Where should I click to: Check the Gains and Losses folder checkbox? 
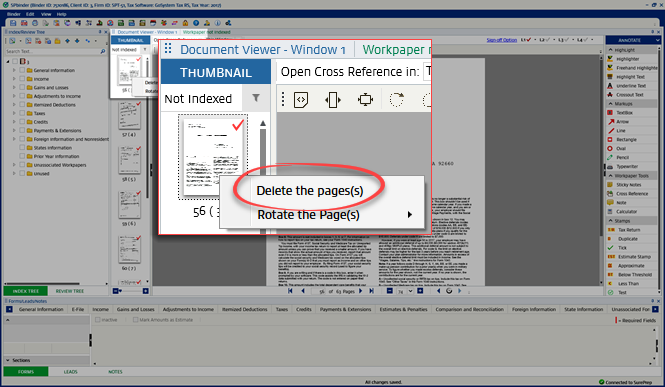point(22,88)
